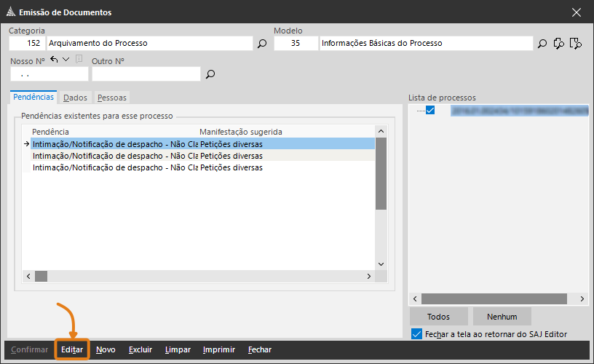Screen dimensions: 594x364
Task: Click the advanced model search icon
Action: coord(559,44)
